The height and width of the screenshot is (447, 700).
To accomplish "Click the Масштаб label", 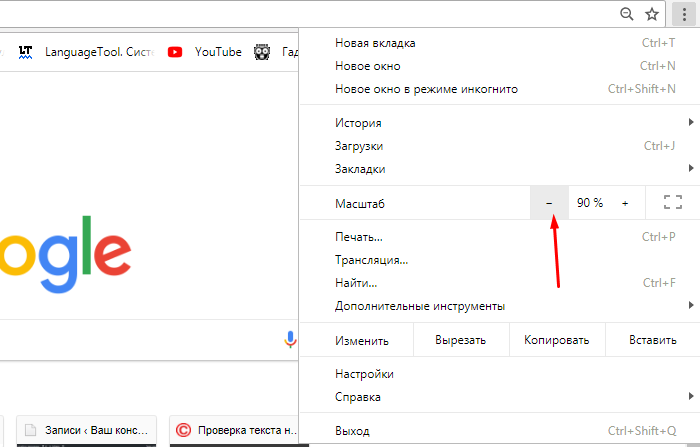I will click(360, 204).
